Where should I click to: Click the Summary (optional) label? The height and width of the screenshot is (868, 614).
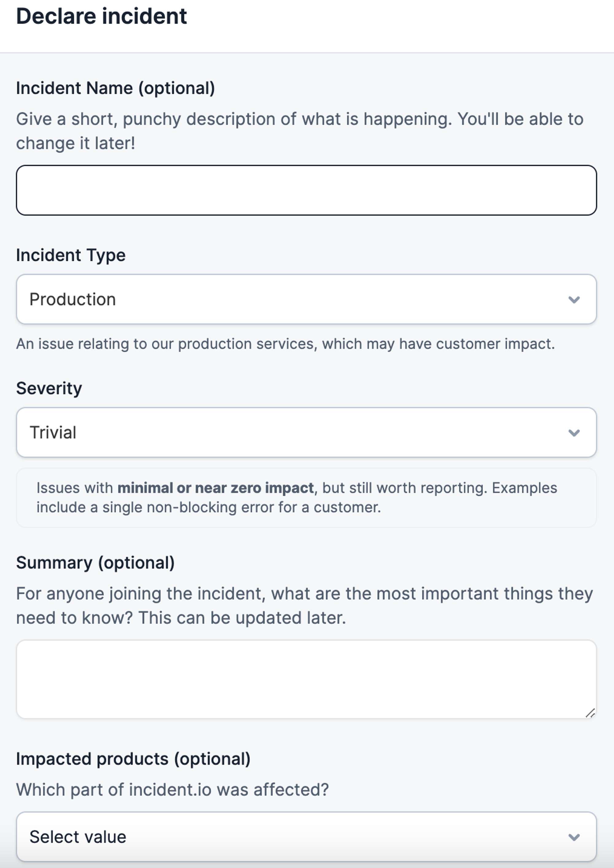pyautogui.click(x=95, y=563)
